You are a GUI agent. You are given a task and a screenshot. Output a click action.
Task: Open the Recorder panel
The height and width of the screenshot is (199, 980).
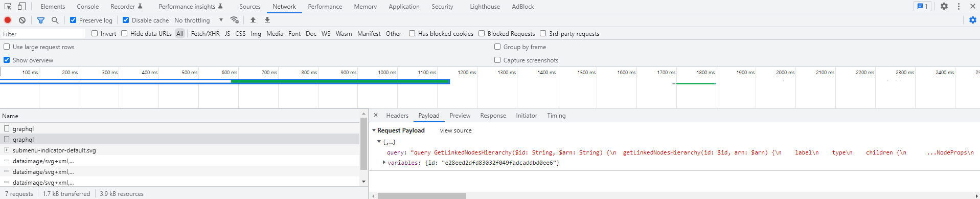point(126,7)
